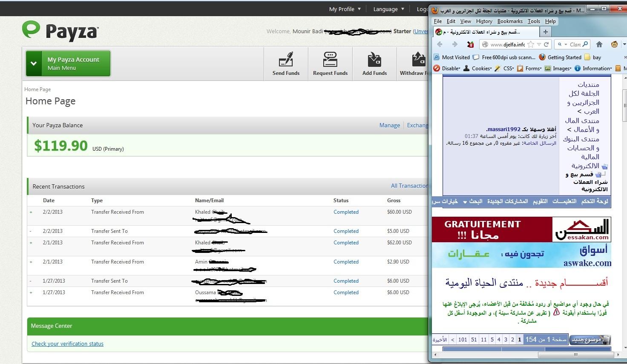Click the $119.90 balance amount
Screen dimensions: 627x364
(x=61, y=146)
